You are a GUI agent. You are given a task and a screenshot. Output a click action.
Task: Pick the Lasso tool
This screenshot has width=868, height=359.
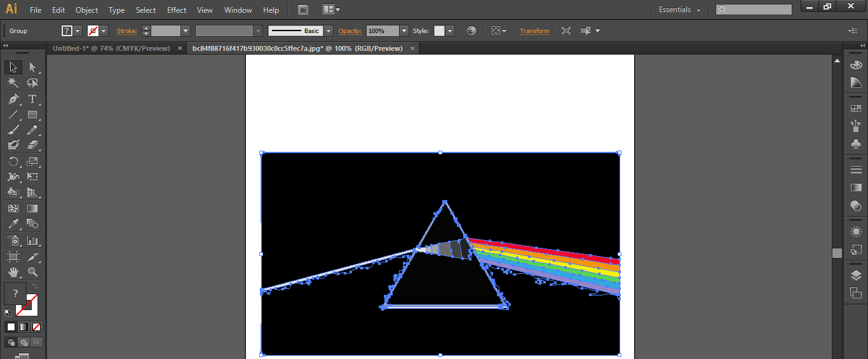click(32, 83)
